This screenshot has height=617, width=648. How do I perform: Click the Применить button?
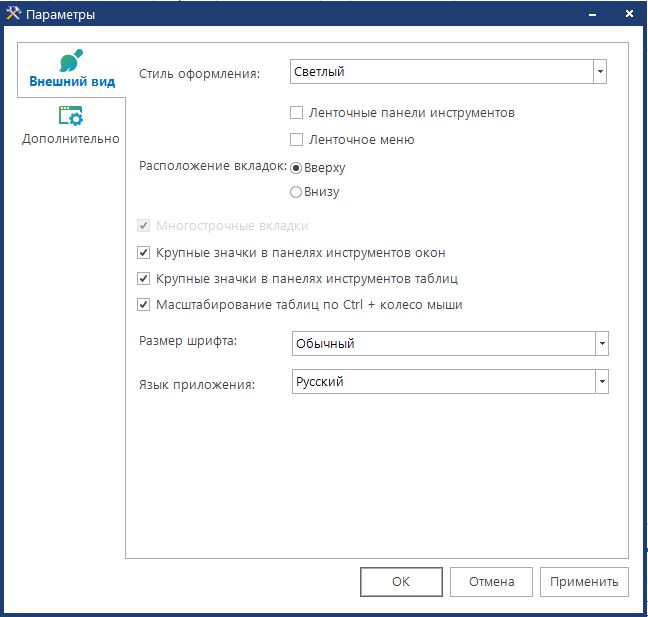584,581
